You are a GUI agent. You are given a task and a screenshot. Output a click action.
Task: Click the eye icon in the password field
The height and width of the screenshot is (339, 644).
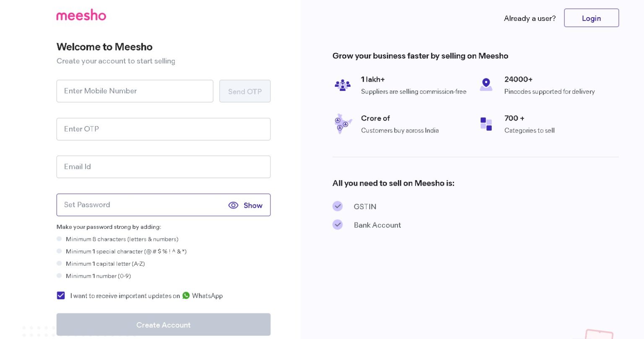coord(233,205)
